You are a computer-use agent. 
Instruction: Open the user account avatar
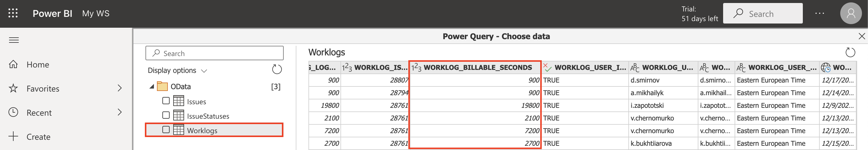click(851, 14)
